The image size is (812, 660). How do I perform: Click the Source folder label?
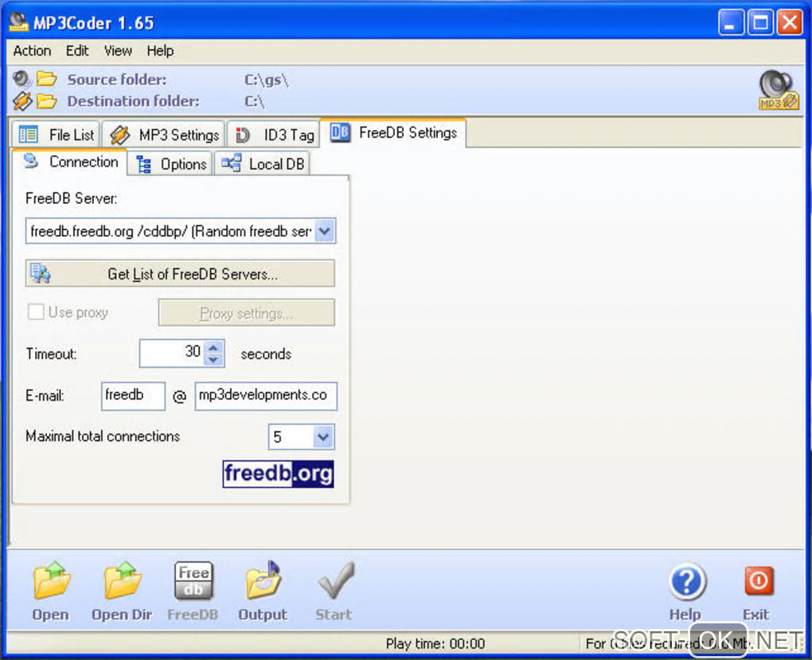click(x=117, y=80)
